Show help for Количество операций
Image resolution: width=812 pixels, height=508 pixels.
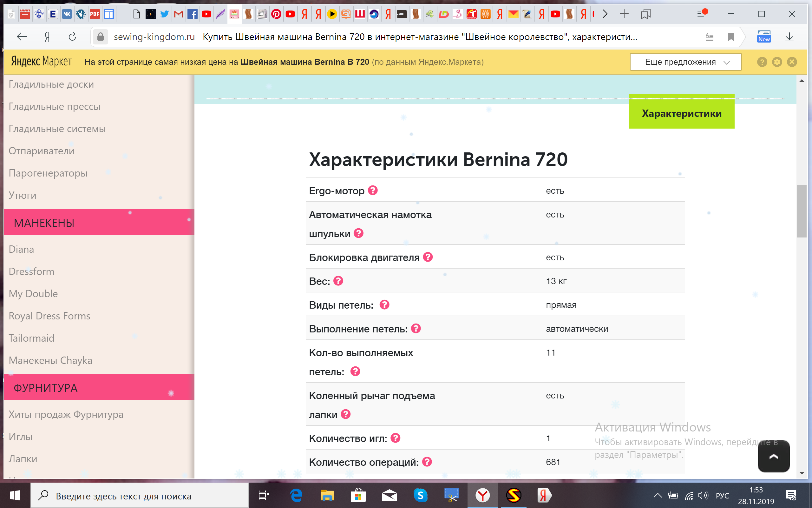click(427, 462)
